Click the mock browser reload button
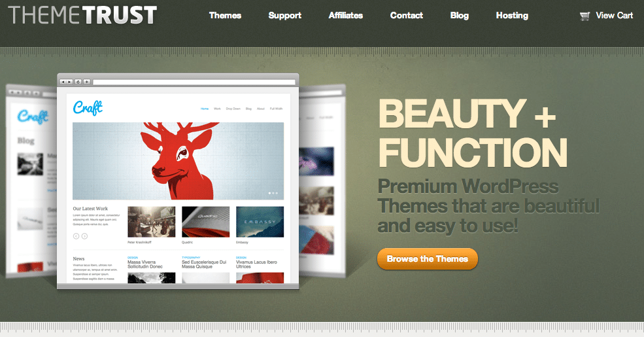644x337 pixels. 78,82
